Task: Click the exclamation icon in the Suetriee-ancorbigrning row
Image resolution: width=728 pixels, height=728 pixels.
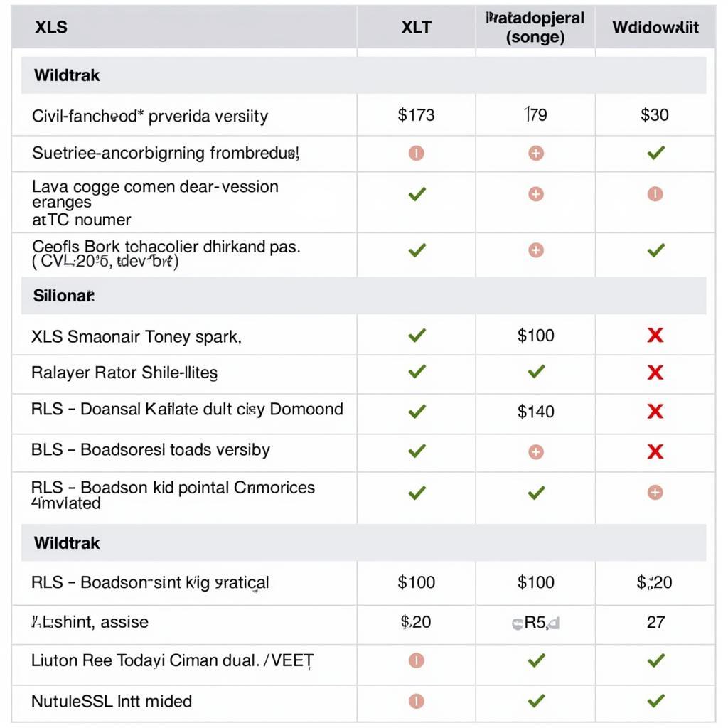Action: [x=417, y=153]
